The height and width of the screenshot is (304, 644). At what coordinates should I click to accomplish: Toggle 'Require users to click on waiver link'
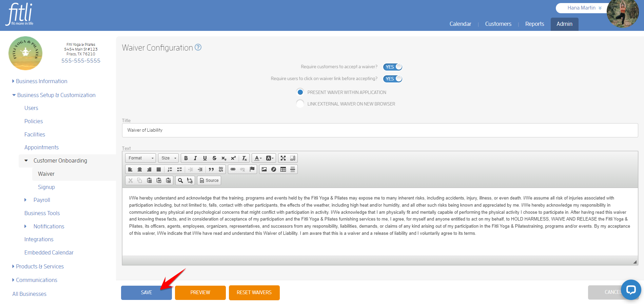coord(393,79)
